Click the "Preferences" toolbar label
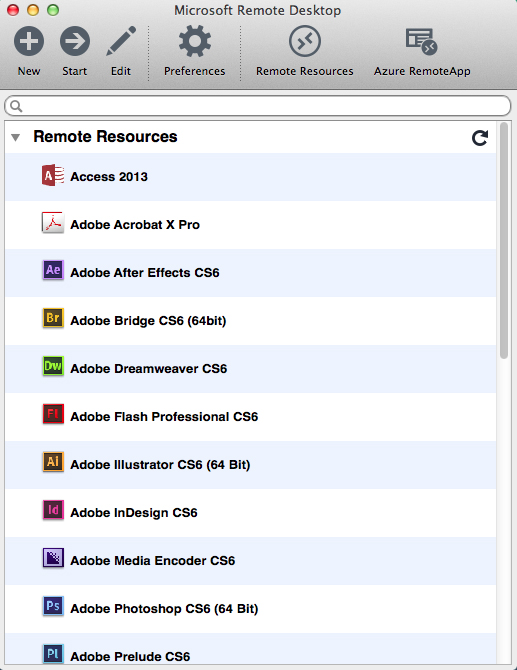 click(x=194, y=71)
